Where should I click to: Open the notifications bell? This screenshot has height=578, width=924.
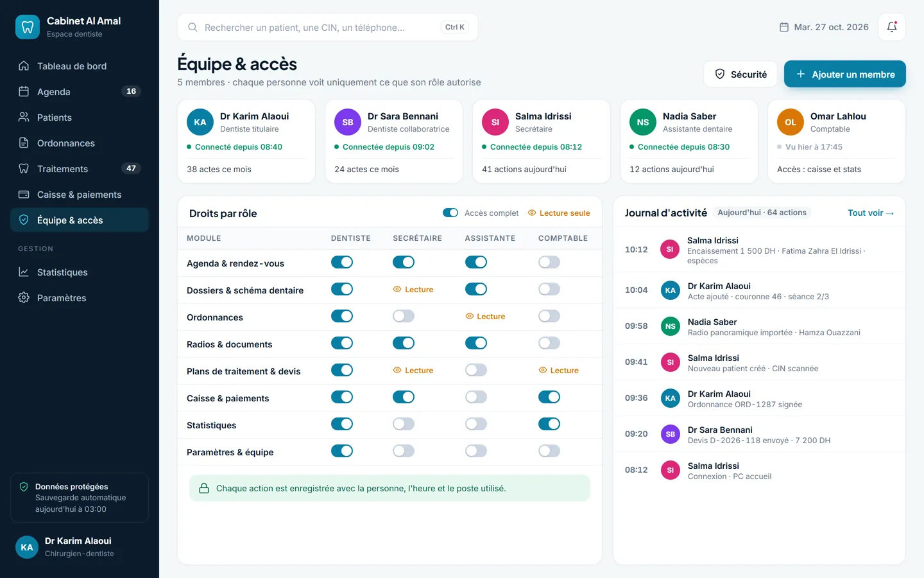point(892,27)
